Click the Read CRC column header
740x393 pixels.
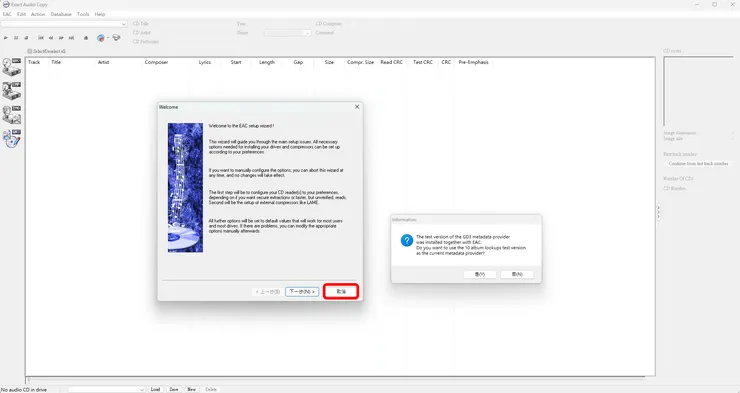coord(392,62)
